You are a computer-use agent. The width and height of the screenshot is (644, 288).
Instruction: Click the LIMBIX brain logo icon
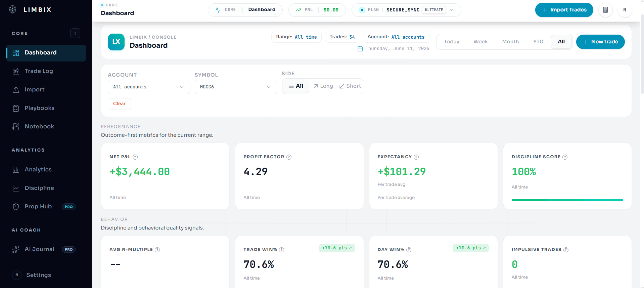[x=13, y=9]
